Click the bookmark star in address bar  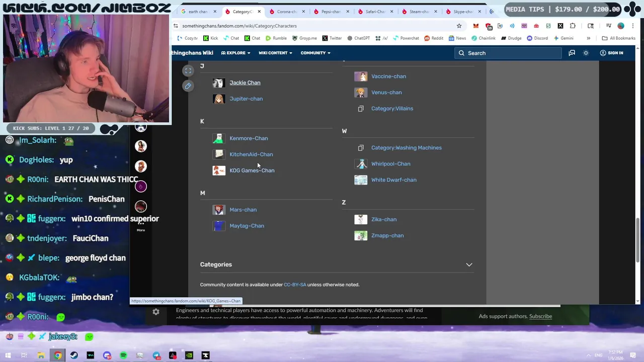(459, 26)
